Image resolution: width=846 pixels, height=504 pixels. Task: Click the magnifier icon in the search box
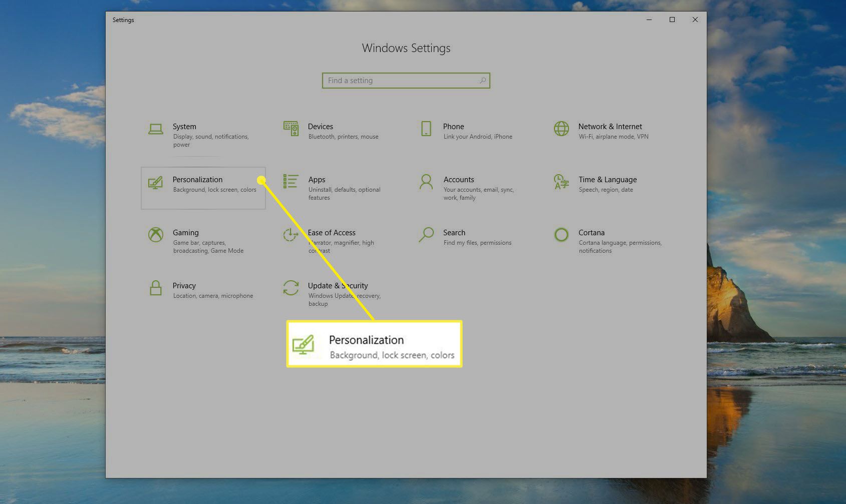click(x=483, y=81)
